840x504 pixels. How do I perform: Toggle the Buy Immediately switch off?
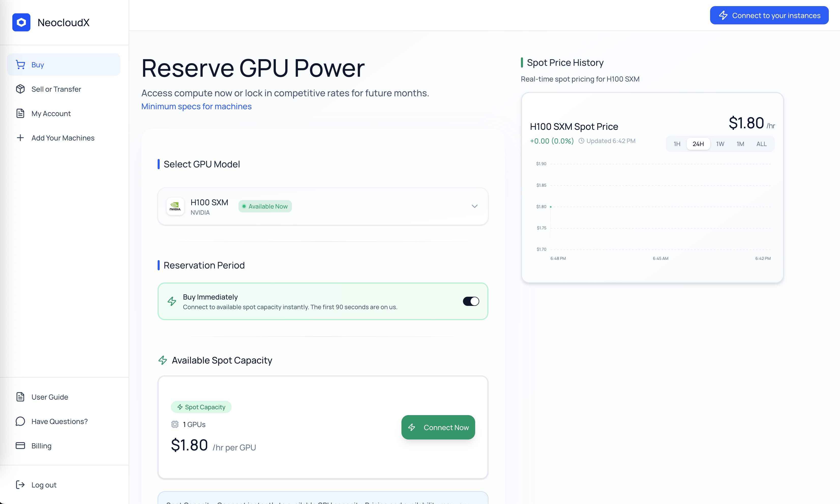point(471,301)
